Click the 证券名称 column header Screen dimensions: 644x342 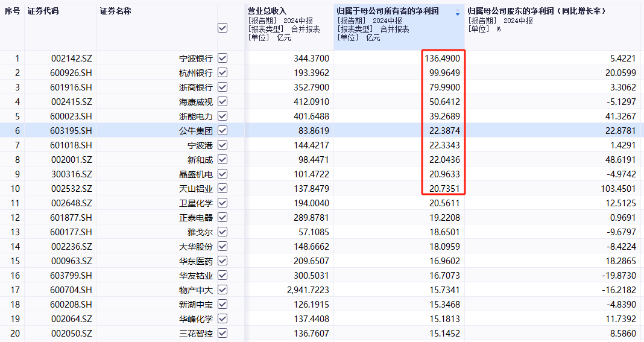click(115, 11)
